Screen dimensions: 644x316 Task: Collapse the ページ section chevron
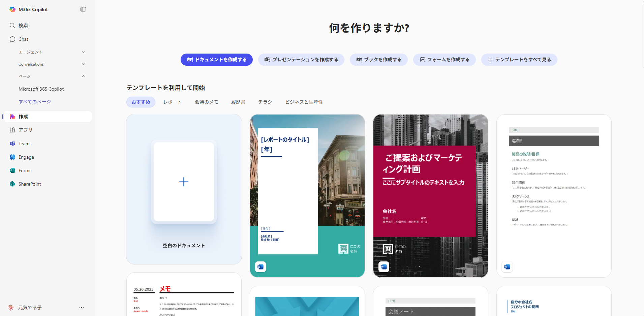tap(84, 76)
